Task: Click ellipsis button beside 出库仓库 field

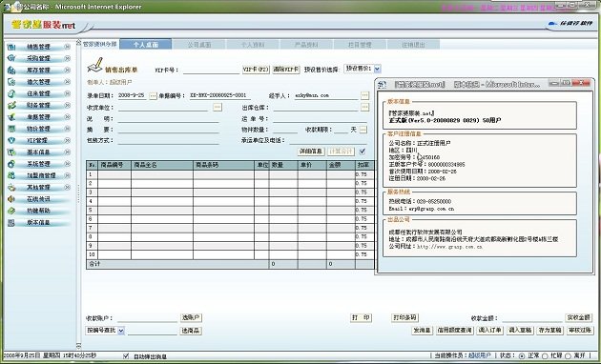Action: coord(364,107)
